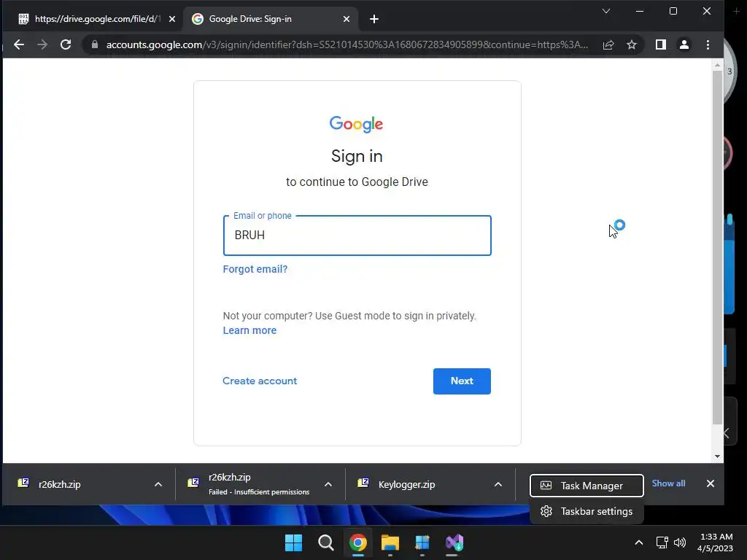Click the Google logo
747x560 pixels.
pos(356,124)
